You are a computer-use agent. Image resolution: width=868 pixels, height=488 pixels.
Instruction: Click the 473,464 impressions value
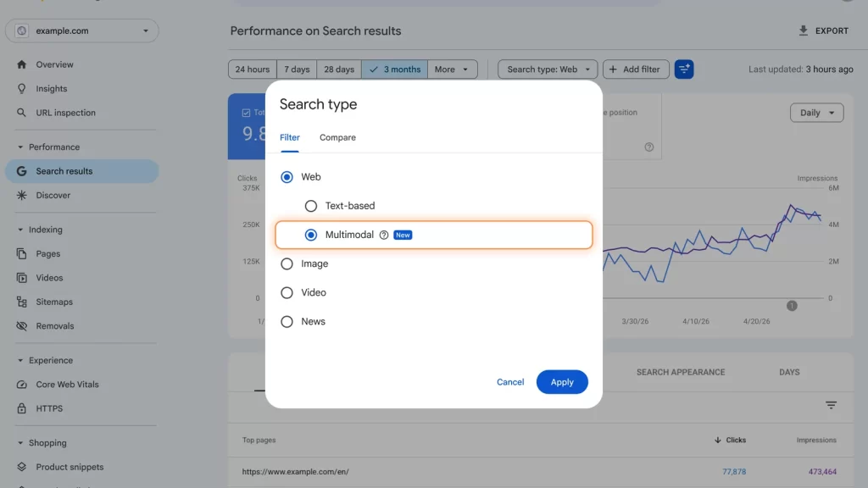coord(822,472)
